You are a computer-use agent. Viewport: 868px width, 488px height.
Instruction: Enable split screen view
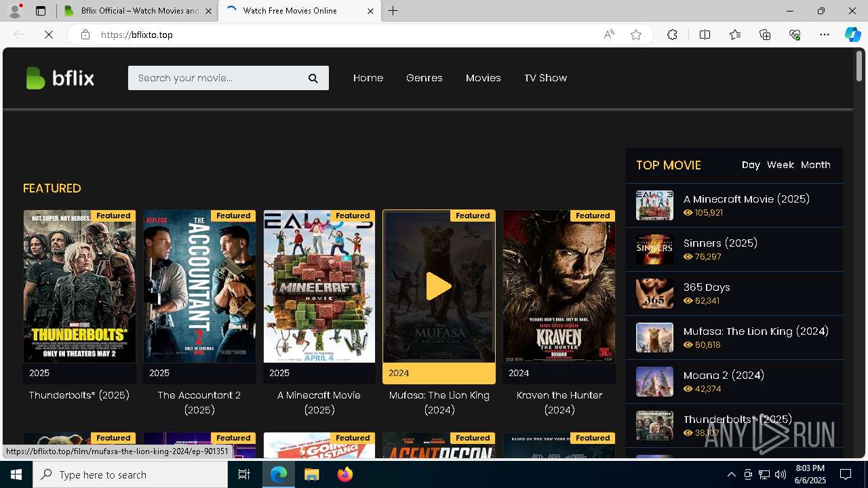705,35
